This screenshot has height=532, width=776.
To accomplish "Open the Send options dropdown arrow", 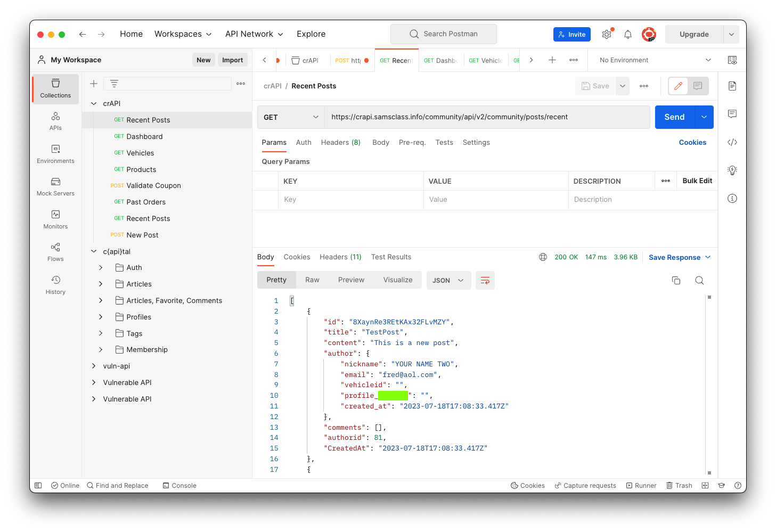I will coord(704,117).
